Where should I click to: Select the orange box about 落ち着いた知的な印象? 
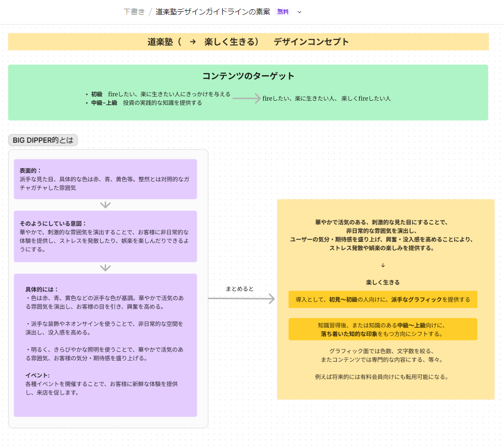pyautogui.click(x=383, y=329)
